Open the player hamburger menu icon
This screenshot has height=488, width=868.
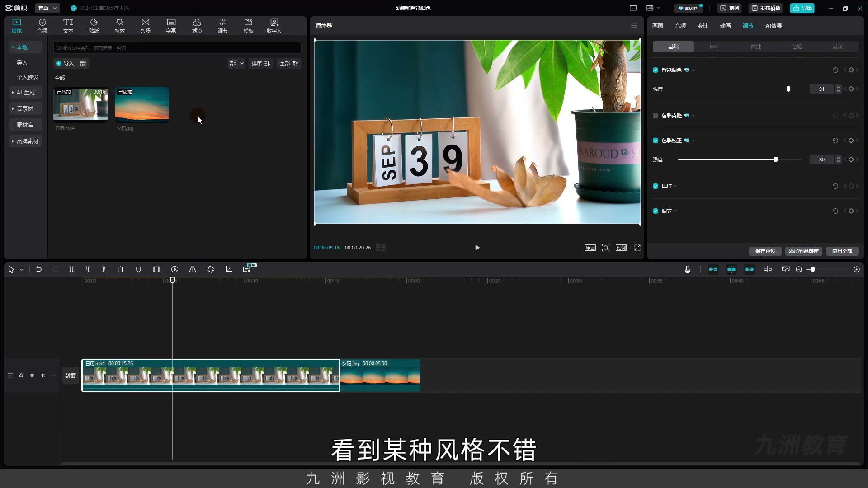634,26
